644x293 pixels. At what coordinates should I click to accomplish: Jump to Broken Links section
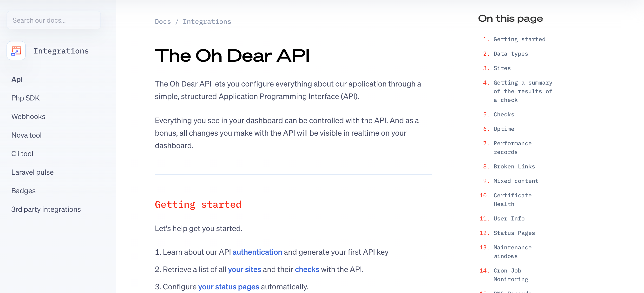tap(514, 167)
